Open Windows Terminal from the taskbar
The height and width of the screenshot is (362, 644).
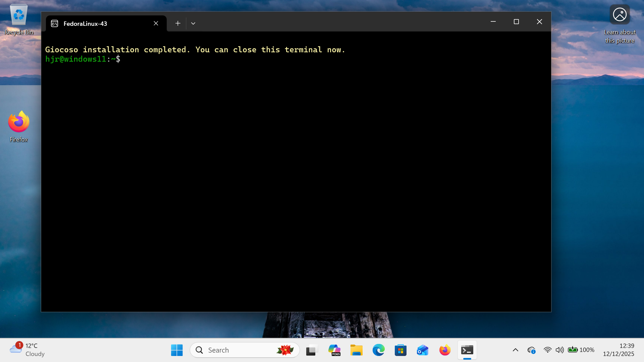467,350
